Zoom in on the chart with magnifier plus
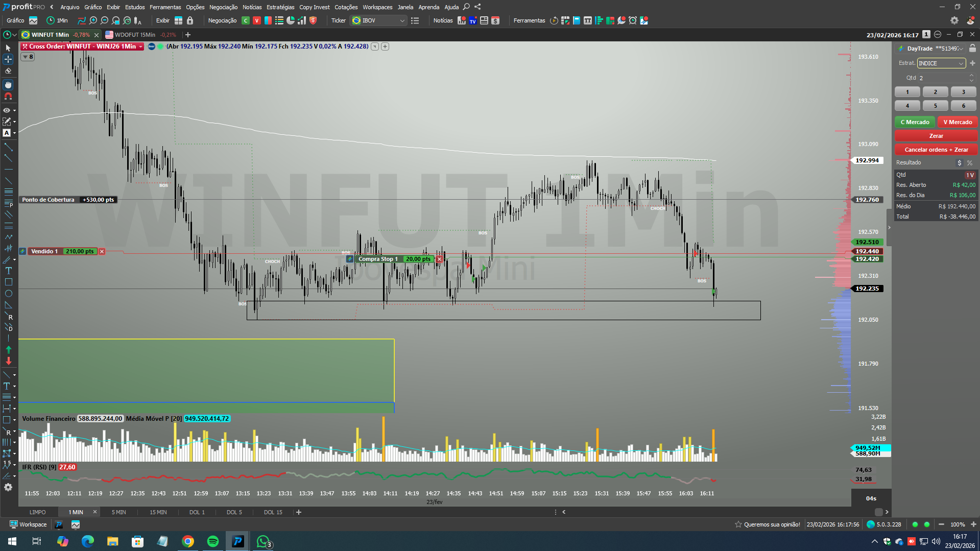The image size is (980, 551). coord(93,20)
